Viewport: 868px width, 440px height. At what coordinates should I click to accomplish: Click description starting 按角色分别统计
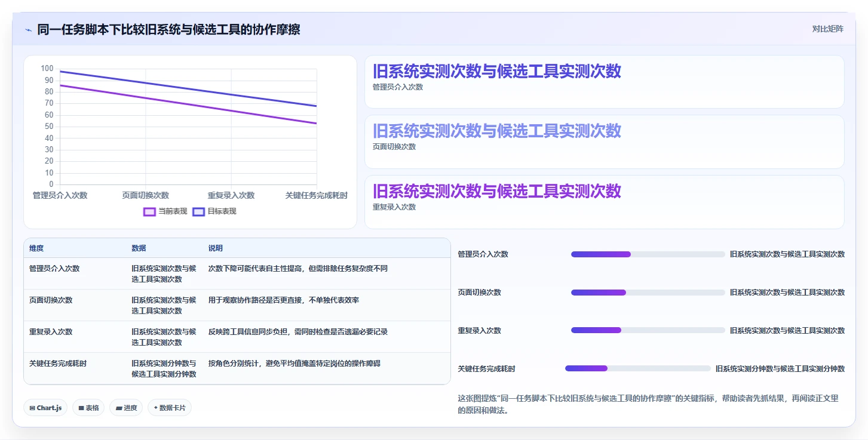point(294,364)
